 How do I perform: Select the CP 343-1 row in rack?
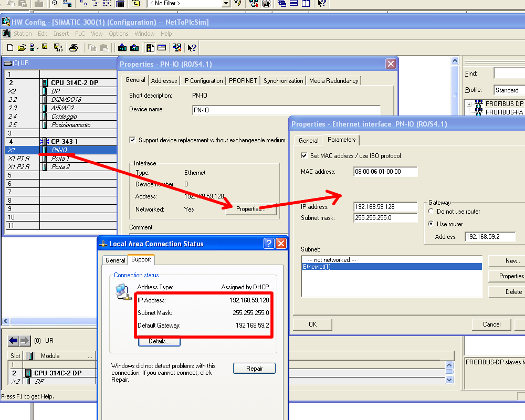[61, 141]
